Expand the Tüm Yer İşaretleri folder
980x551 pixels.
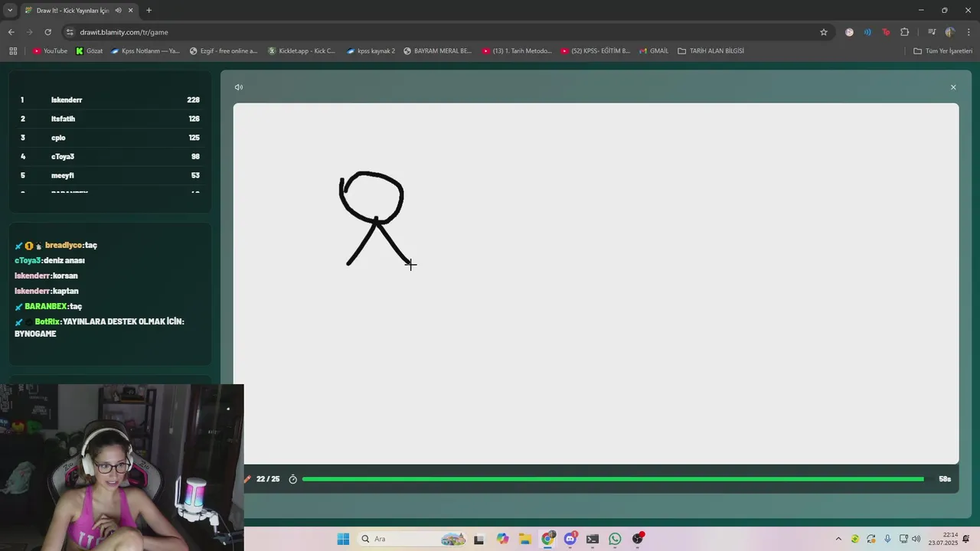coord(942,51)
